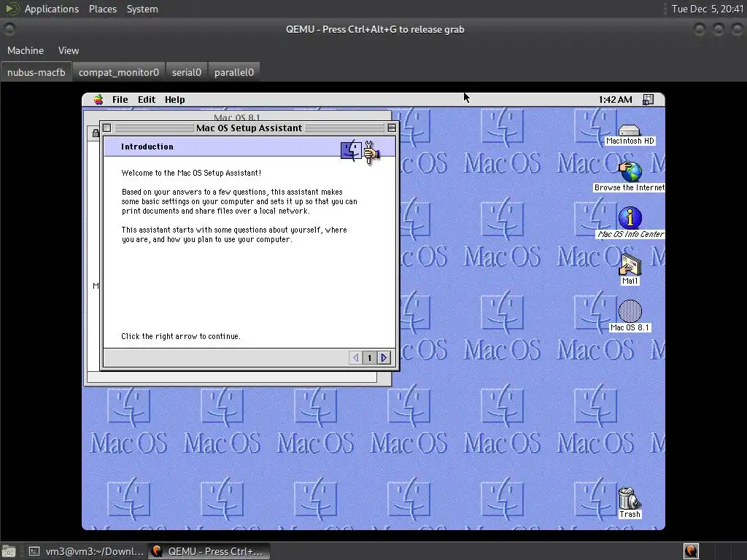The image size is (747, 560).
Task: Switch to the compat_monitor0 tab
Action: tap(119, 72)
